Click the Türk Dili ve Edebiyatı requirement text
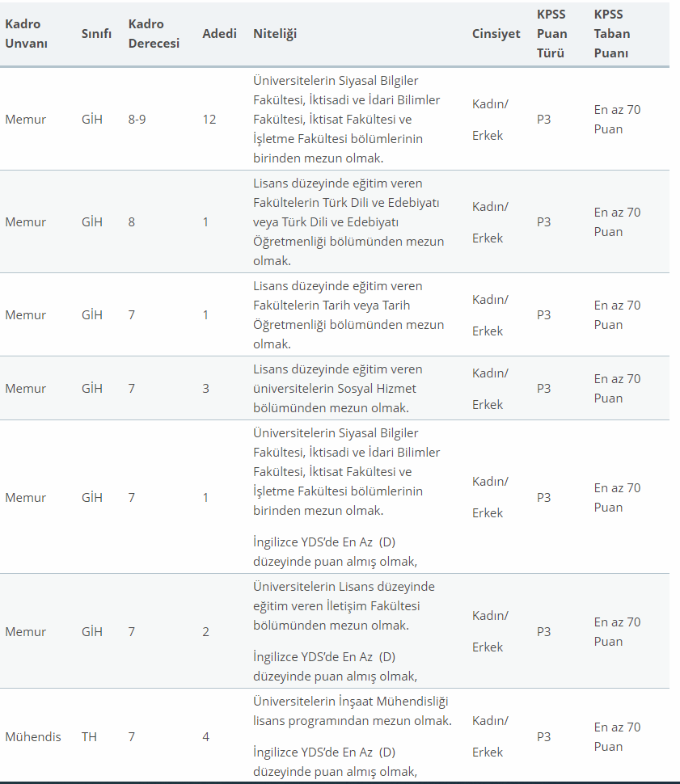The height and width of the screenshot is (784, 680). pos(348,221)
